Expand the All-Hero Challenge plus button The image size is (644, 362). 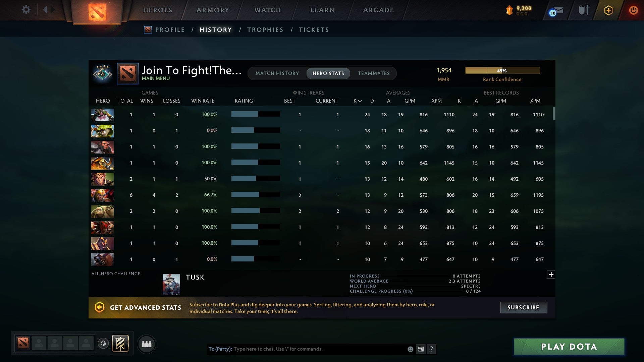[551, 275]
